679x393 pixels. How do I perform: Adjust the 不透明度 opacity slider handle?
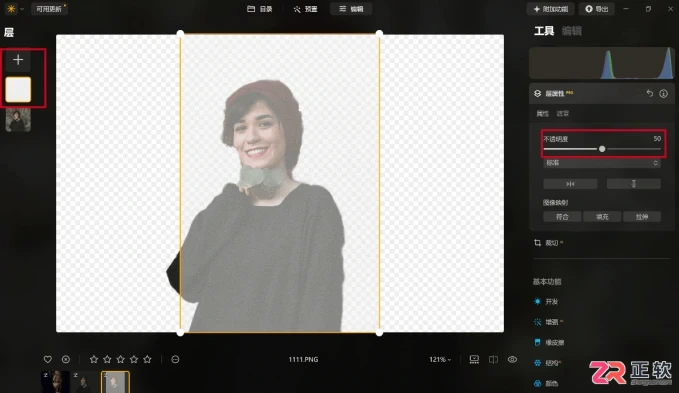pyautogui.click(x=602, y=149)
